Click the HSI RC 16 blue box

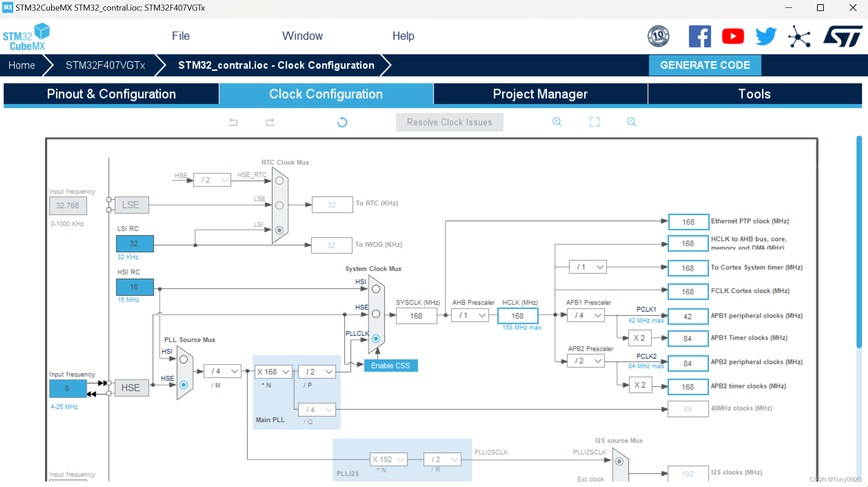pyautogui.click(x=135, y=287)
